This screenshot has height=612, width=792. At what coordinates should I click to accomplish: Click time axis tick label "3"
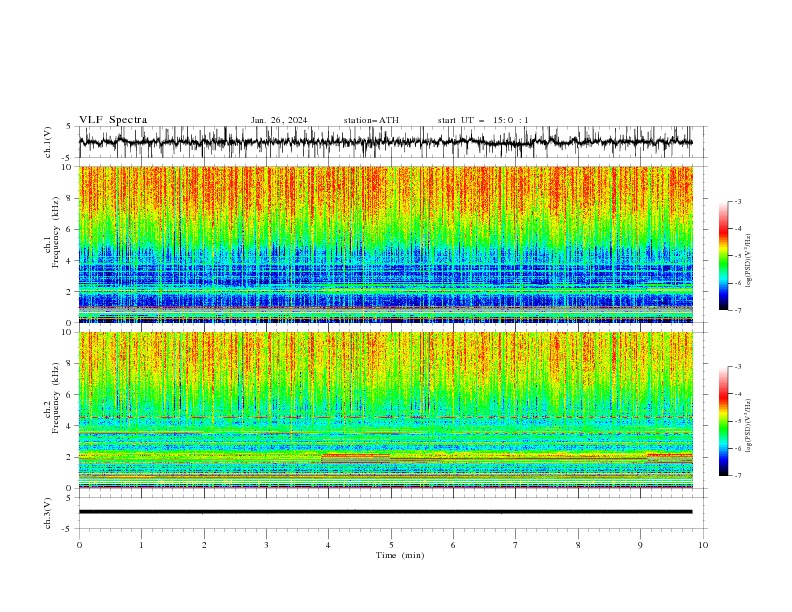tap(266, 545)
